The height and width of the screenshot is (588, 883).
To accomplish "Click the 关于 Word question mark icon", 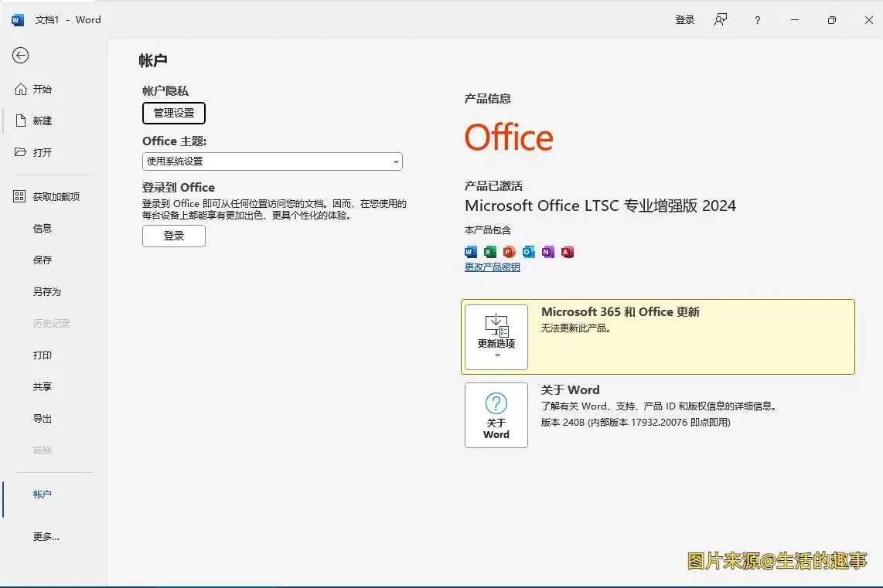I will pos(496,403).
